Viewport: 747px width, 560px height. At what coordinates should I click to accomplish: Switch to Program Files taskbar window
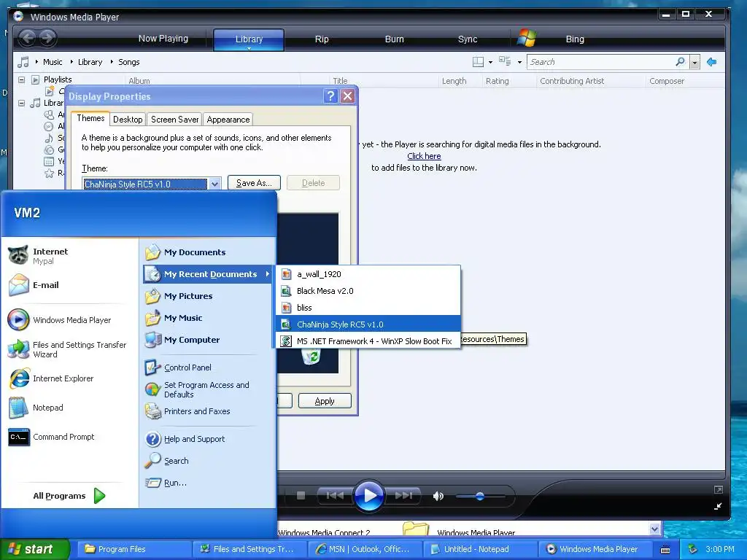point(134,549)
